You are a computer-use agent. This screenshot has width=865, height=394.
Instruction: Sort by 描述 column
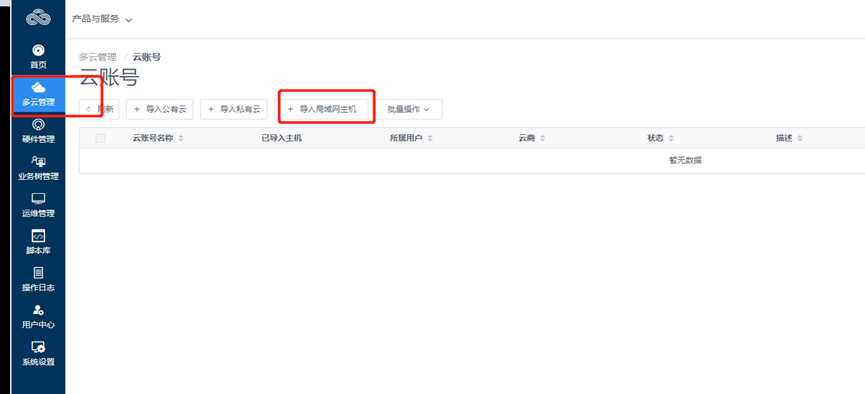click(789, 139)
